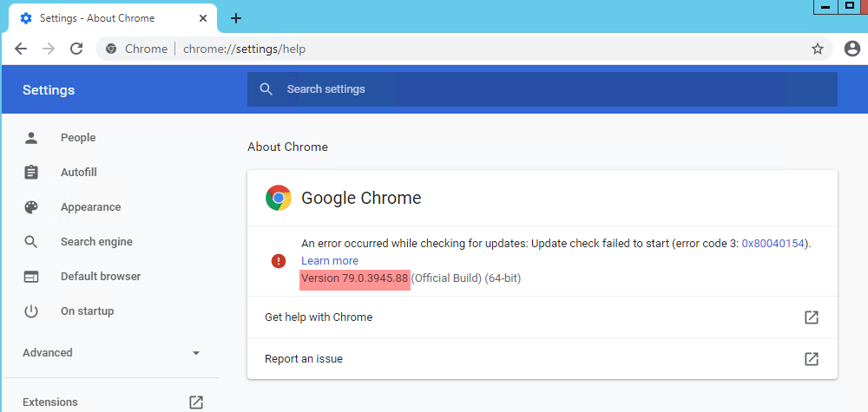868x412 pixels.
Task: Go back with the back arrow
Action: click(21, 49)
